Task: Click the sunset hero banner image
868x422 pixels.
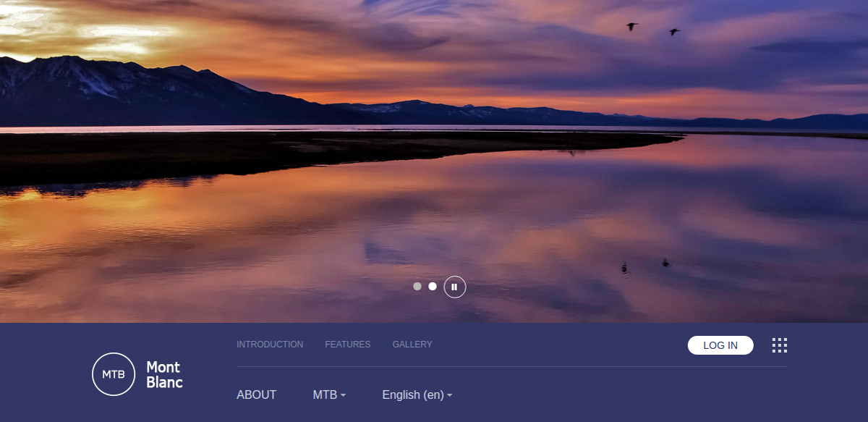Action: pyautogui.click(x=434, y=145)
